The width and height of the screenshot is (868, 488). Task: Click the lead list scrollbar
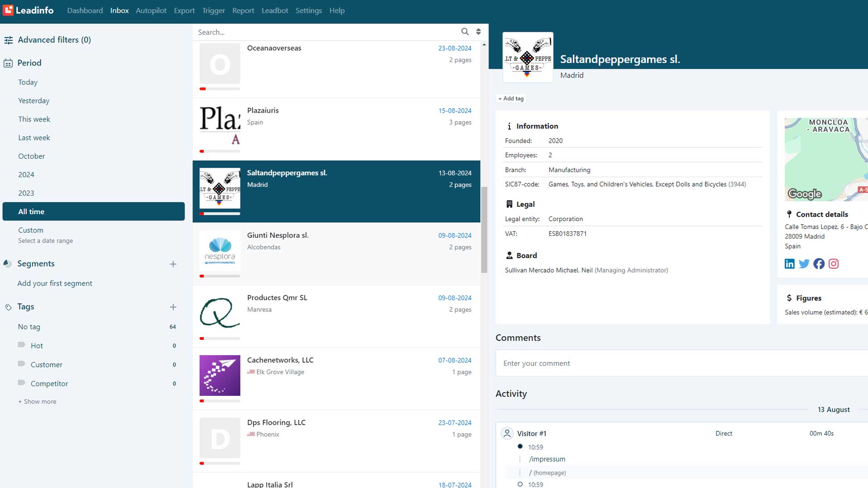(x=484, y=230)
